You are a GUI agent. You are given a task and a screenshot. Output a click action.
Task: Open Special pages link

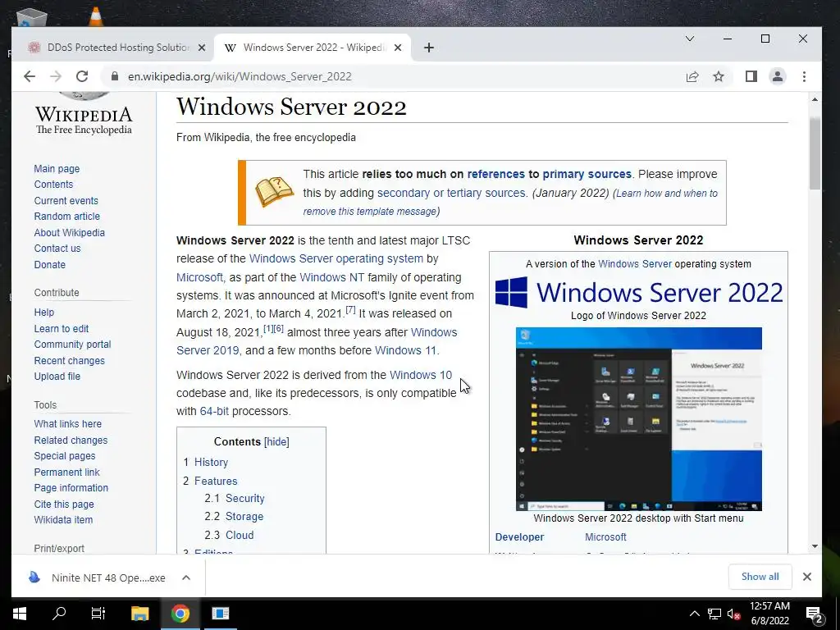point(65,456)
